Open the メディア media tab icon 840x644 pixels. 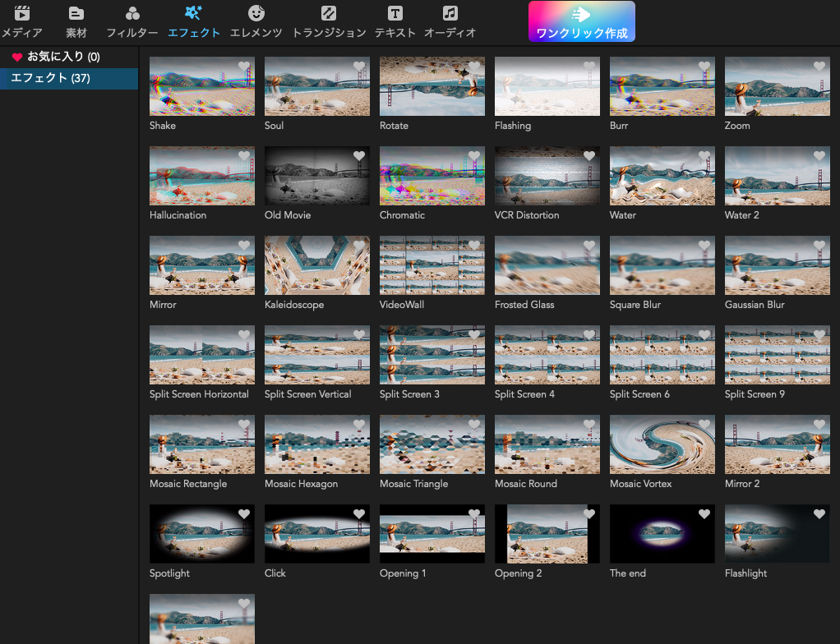(22, 14)
